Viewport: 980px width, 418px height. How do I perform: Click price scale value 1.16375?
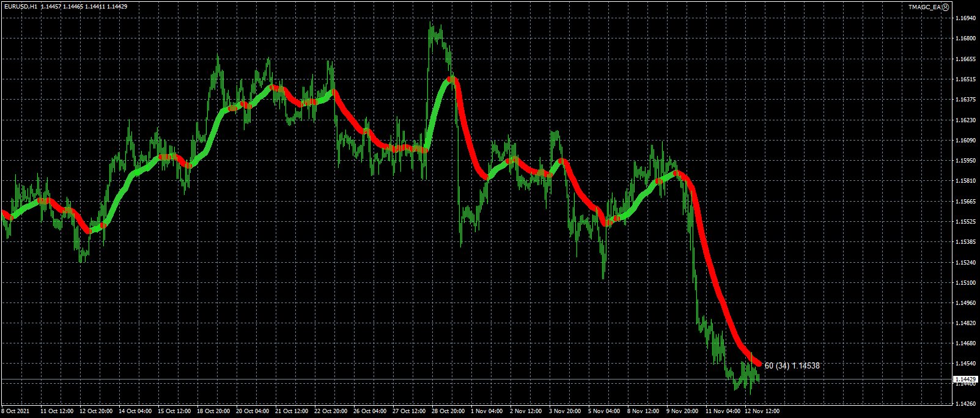[965, 100]
